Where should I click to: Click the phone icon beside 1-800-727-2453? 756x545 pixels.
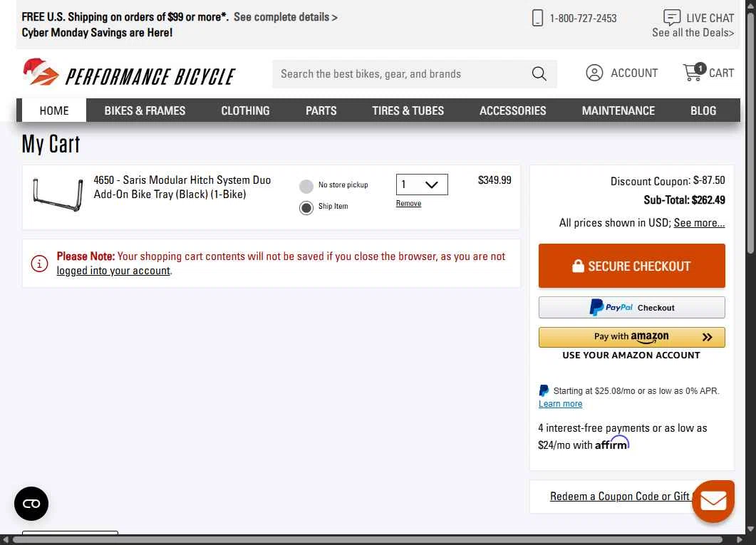pos(537,19)
